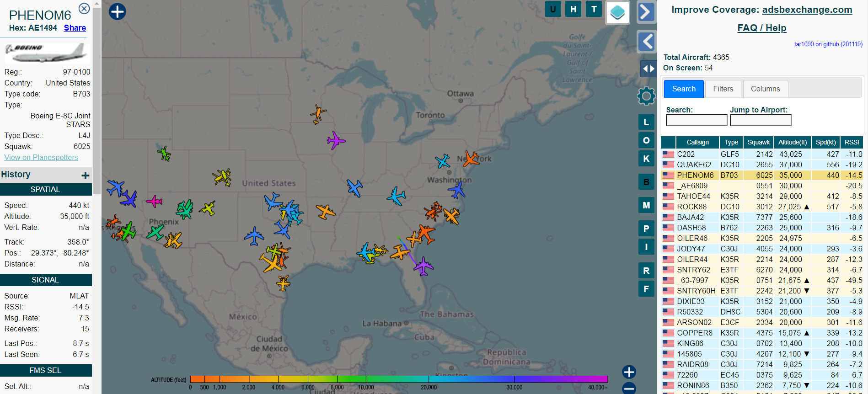868x394 pixels.
Task: Open the View on Planespotters link
Action: 41,157
